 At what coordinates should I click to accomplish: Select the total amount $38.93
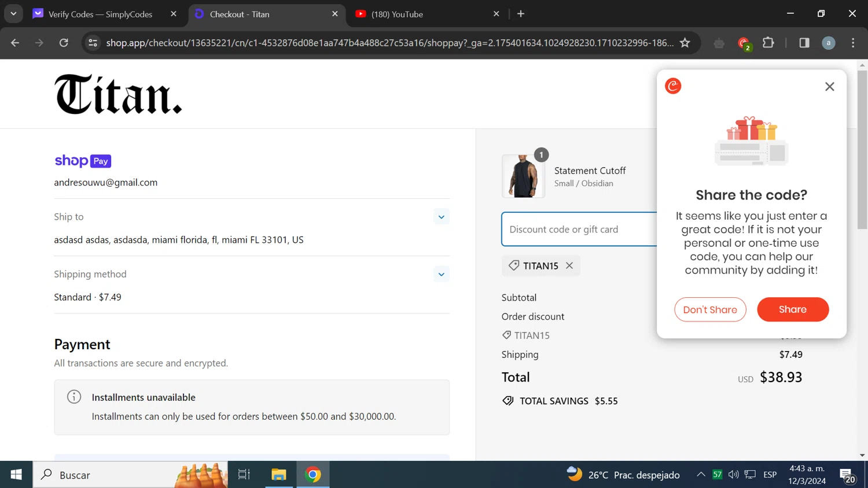pyautogui.click(x=781, y=377)
